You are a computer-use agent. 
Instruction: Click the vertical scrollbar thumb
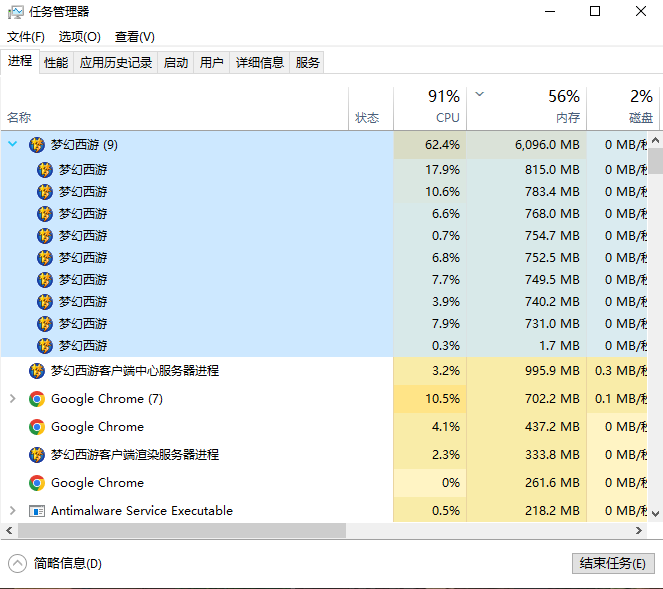tap(655, 161)
